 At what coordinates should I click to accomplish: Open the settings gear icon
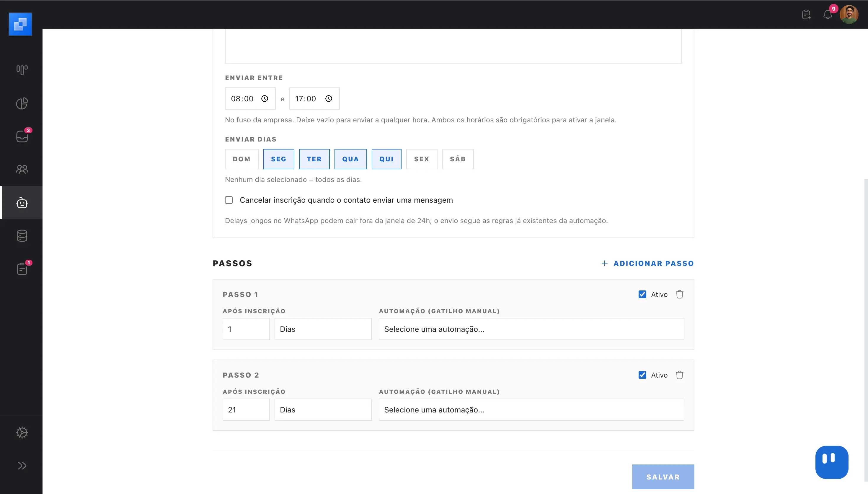pos(22,433)
